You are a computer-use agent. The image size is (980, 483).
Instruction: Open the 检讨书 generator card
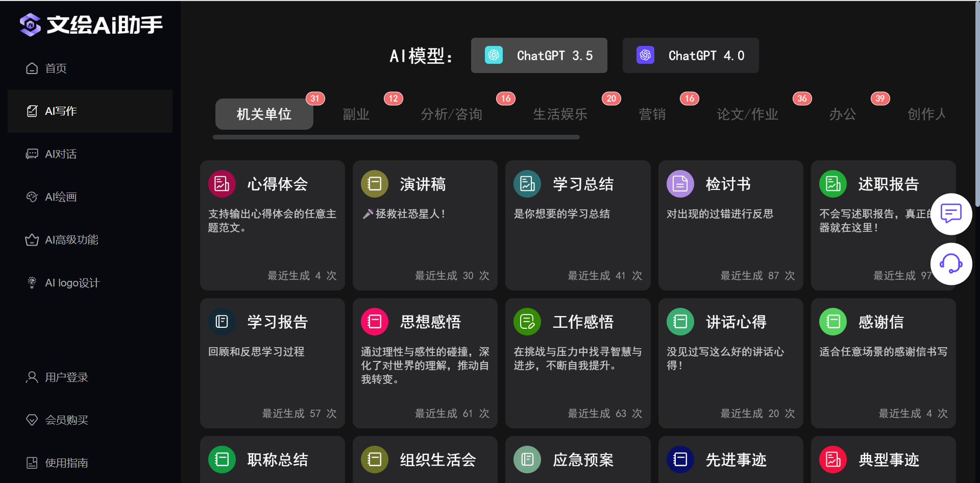pos(730,225)
